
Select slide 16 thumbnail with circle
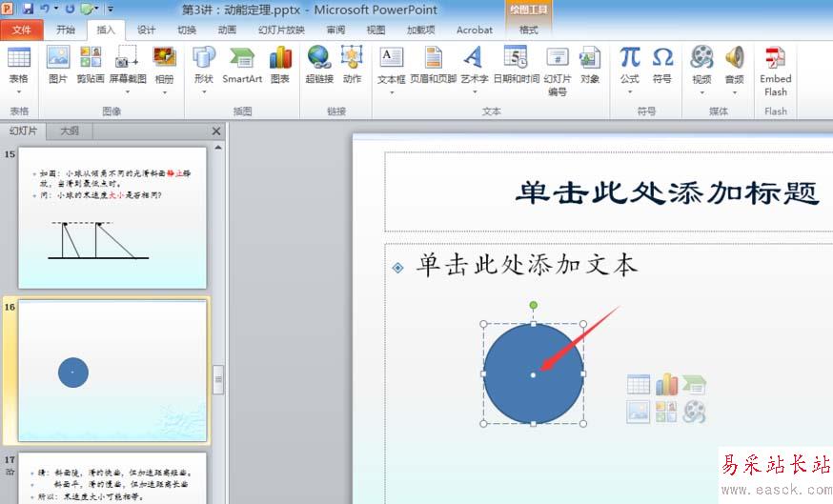click(112, 371)
